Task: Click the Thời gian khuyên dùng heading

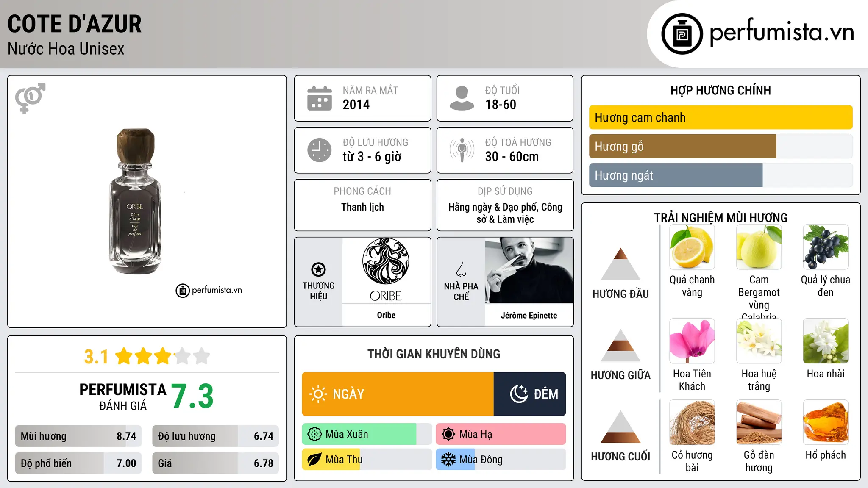Action: click(434, 354)
